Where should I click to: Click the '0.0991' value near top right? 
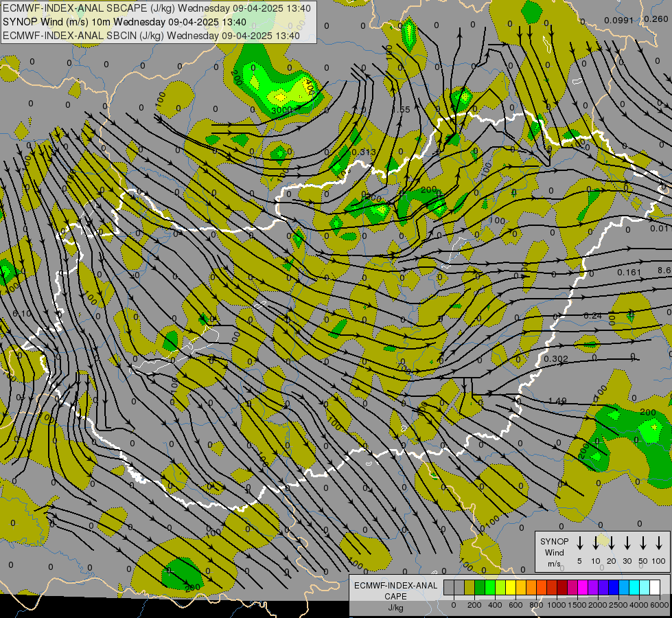click(x=618, y=20)
